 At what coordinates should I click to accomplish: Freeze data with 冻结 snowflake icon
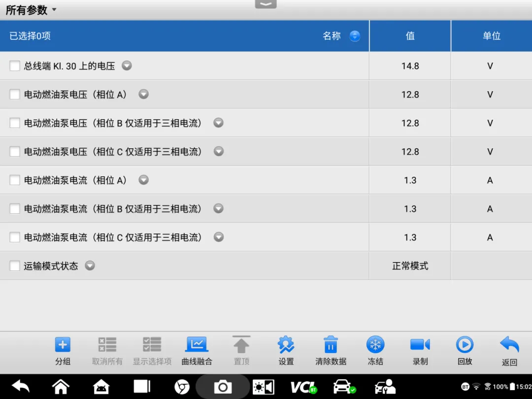click(x=375, y=345)
